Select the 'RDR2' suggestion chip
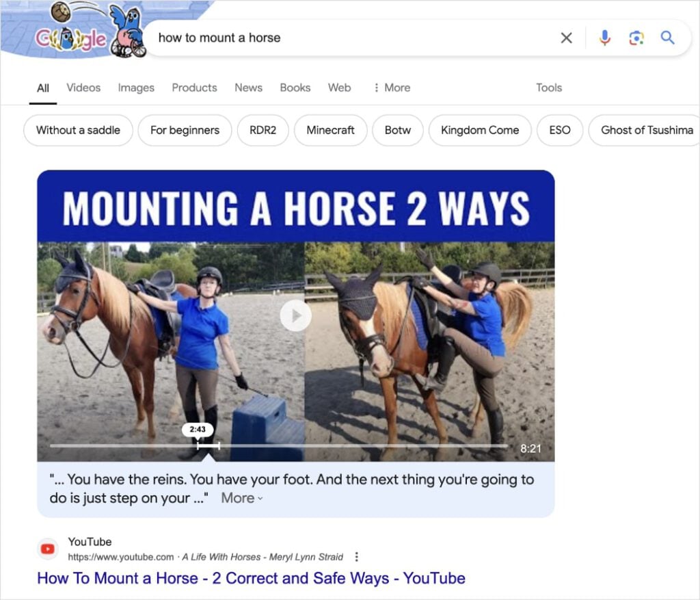The image size is (700, 600). [x=262, y=130]
